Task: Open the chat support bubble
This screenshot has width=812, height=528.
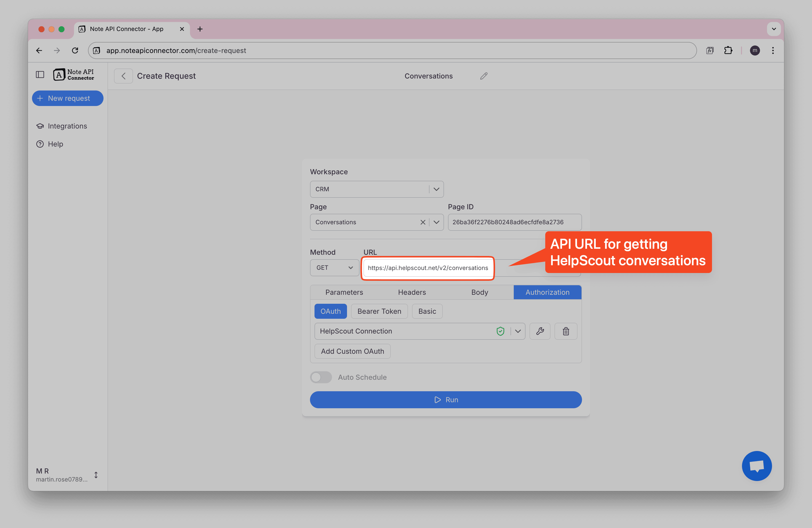Action: click(756, 465)
